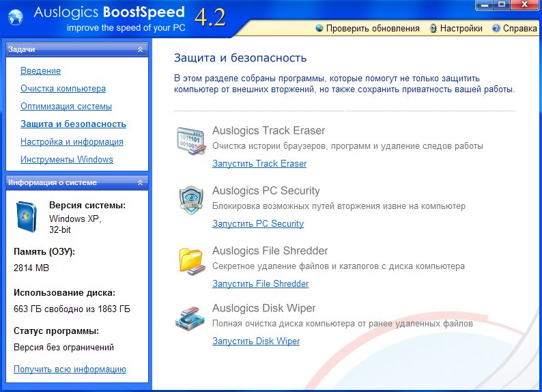Click the Disk Wiper drive icon
The height and width of the screenshot is (392, 542).
pos(190,318)
